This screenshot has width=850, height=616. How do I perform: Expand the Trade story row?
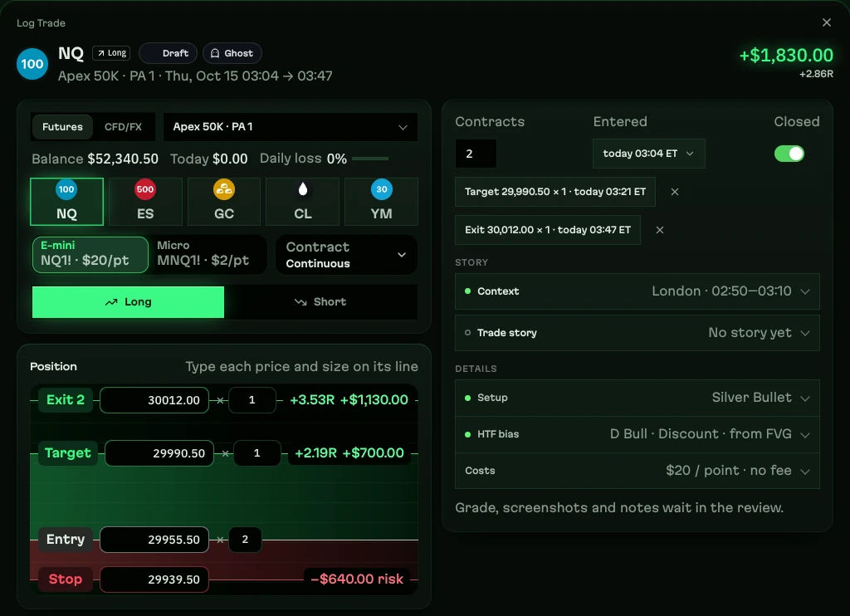(x=637, y=332)
